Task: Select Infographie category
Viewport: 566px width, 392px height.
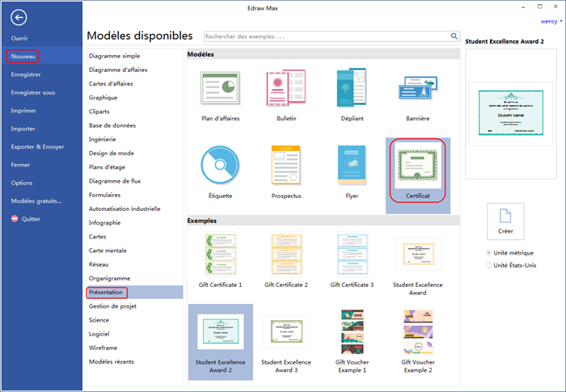Action: click(104, 223)
